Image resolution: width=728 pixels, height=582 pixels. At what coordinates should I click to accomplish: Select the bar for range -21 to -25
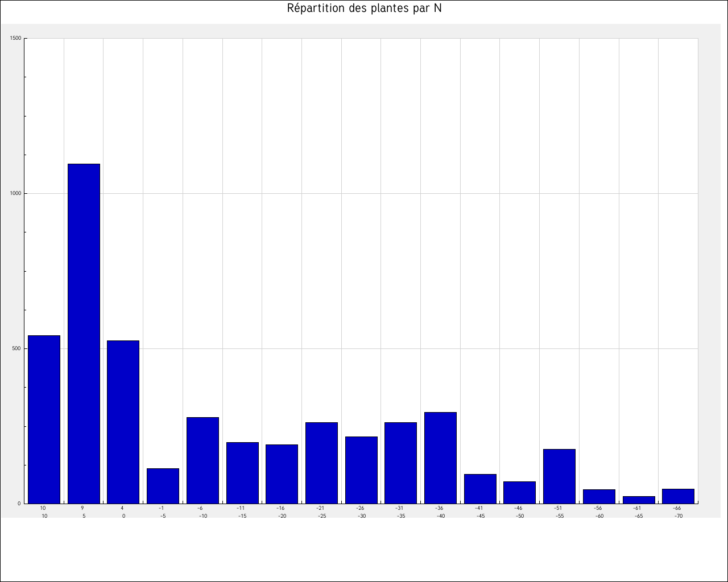click(x=321, y=463)
